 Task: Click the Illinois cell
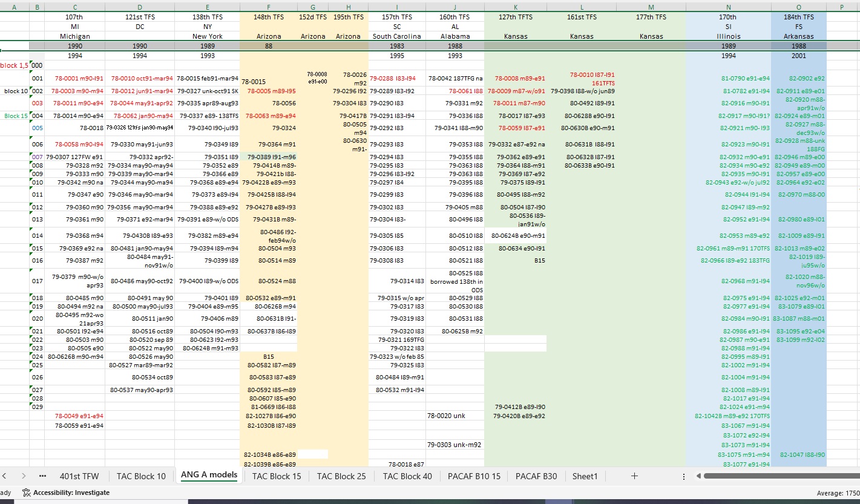click(729, 36)
